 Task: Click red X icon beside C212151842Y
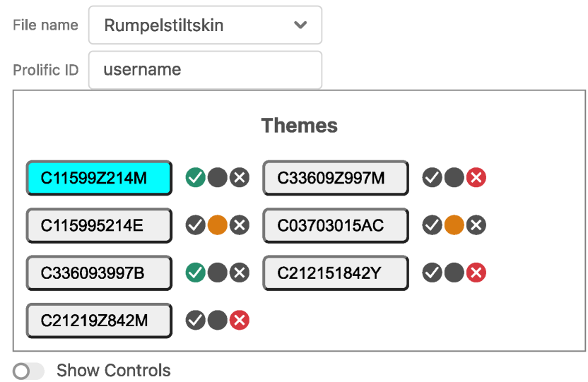point(476,273)
